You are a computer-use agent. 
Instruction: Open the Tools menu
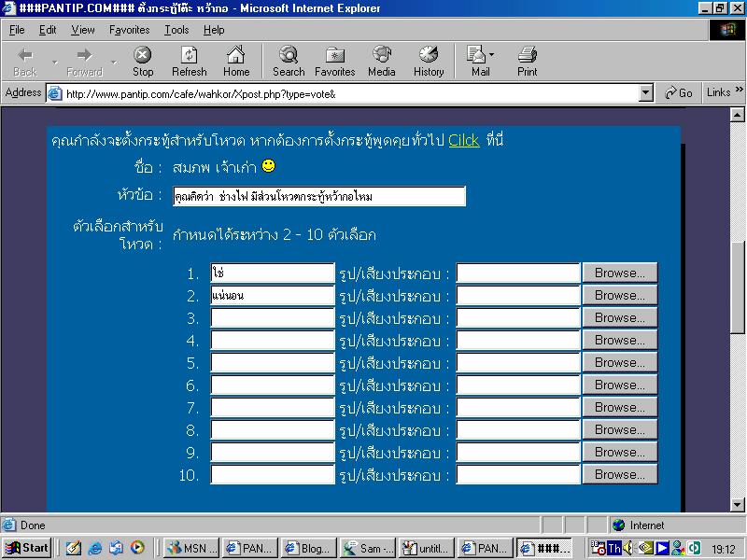tap(176, 30)
